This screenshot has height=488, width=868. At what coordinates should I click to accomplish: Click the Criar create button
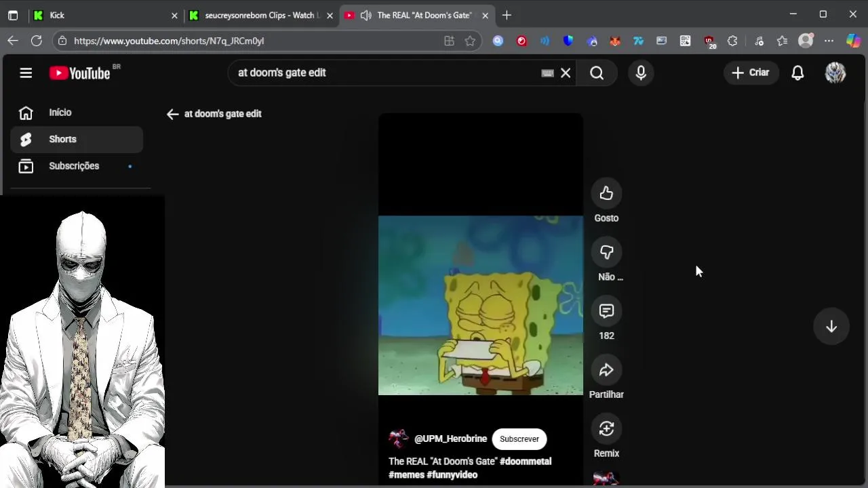point(751,73)
